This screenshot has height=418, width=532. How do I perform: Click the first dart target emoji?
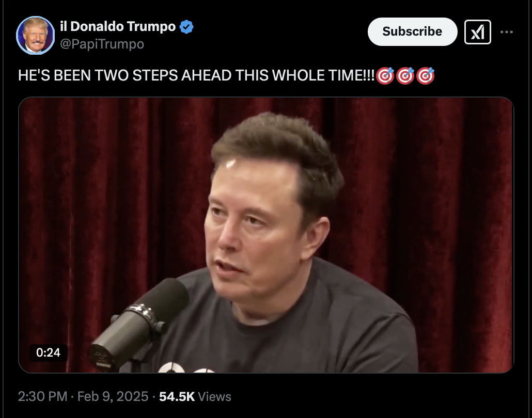(385, 75)
